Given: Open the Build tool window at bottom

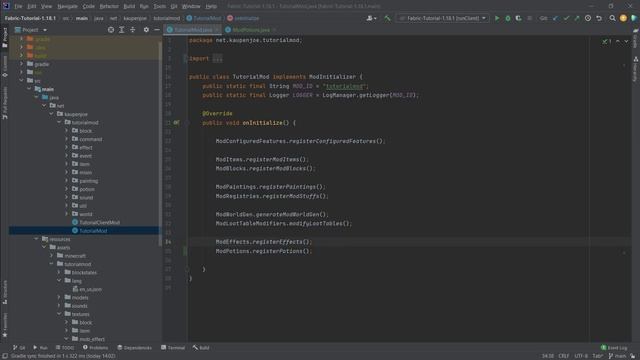Looking at the screenshot, I should click(x=201, y=348).
